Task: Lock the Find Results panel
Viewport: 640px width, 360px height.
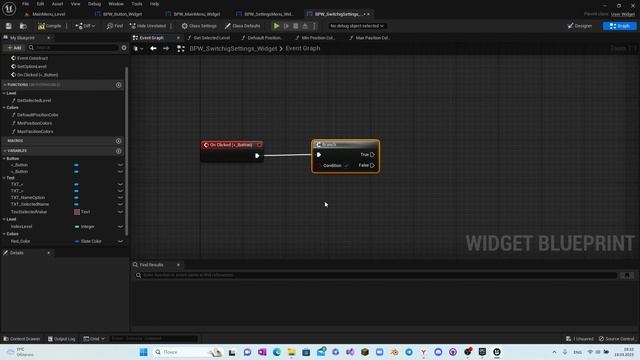Action: click(627, 275)
